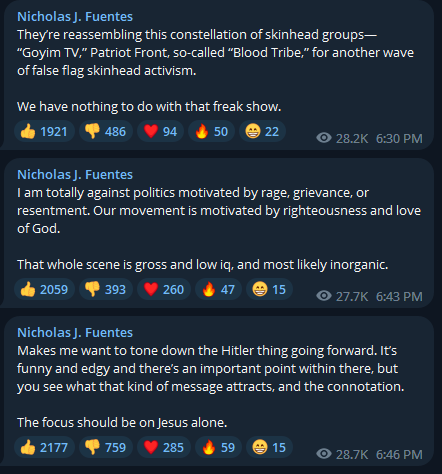This screenshot has width=442, height=474.
Task: Click thumbs-up reaction showing 1921
Action: click(44, 132)
